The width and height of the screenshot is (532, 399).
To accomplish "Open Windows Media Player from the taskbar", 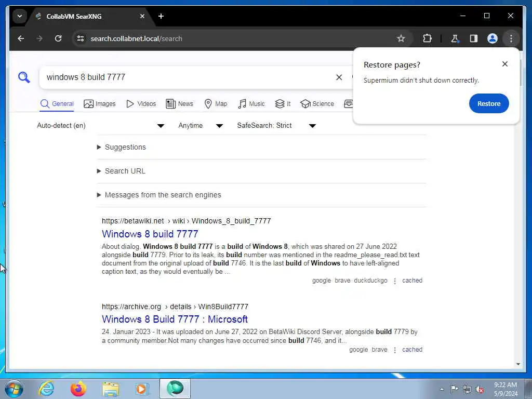I will click(142, 389).
